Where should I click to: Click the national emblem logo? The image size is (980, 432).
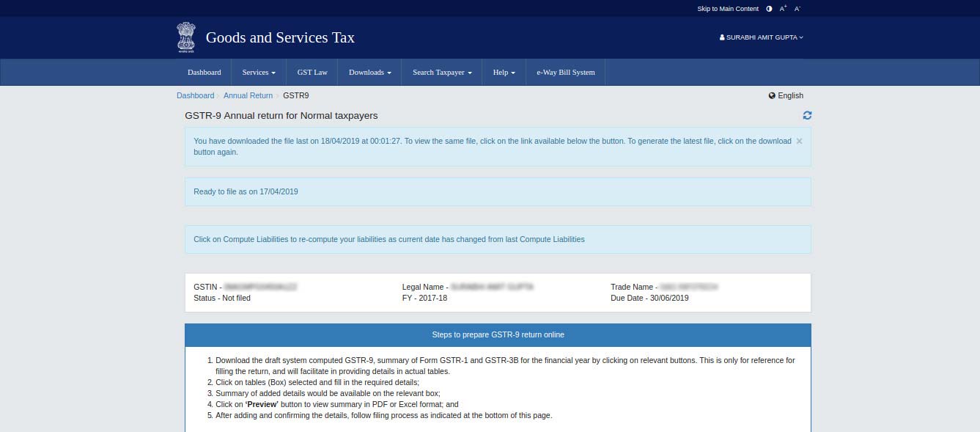pyautogui.click(x=186, y=37)
